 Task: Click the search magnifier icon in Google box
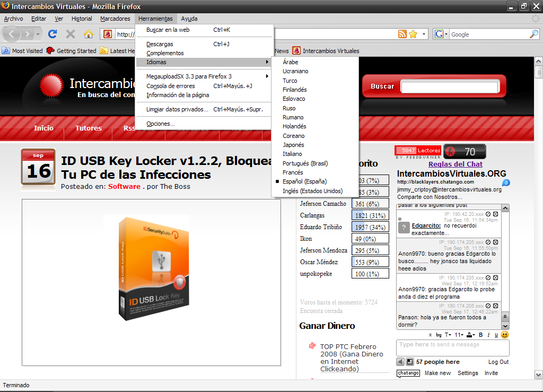click(x=534, y=34)
